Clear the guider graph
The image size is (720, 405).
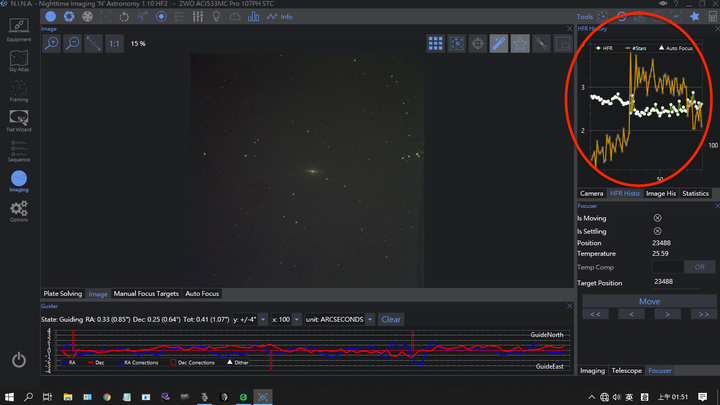391,320
